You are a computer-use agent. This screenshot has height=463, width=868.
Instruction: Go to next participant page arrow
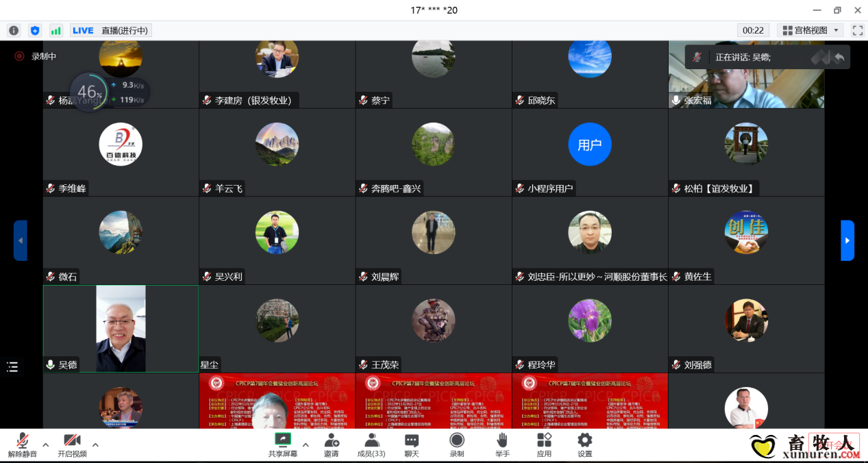pos(847,240)
